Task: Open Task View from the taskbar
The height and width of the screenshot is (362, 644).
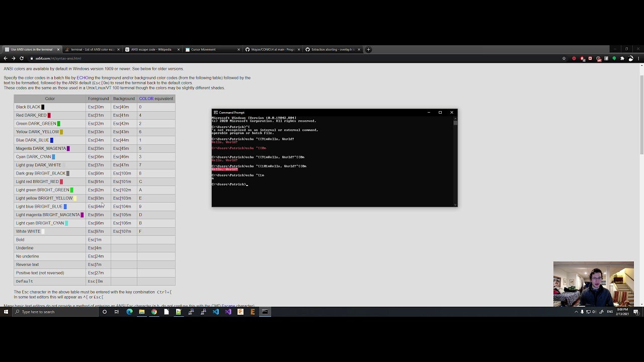Action: (x=117, y=312)
